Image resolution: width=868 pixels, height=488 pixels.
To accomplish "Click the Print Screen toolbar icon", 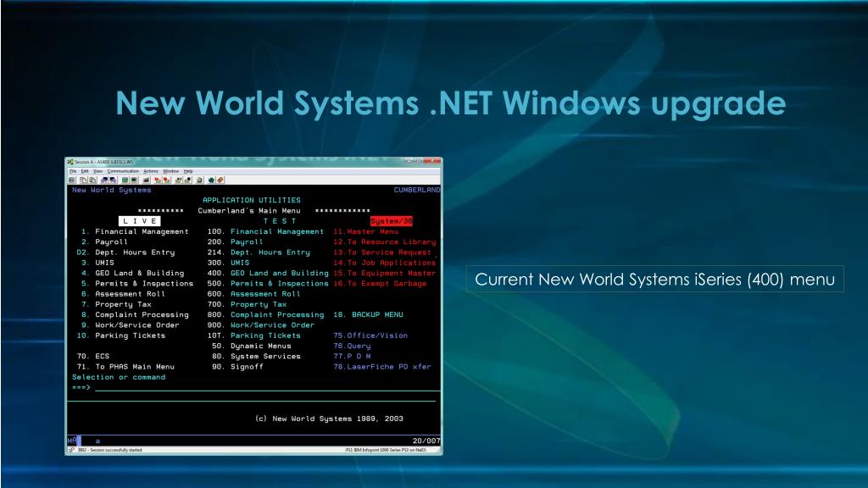I will [72, 180].
